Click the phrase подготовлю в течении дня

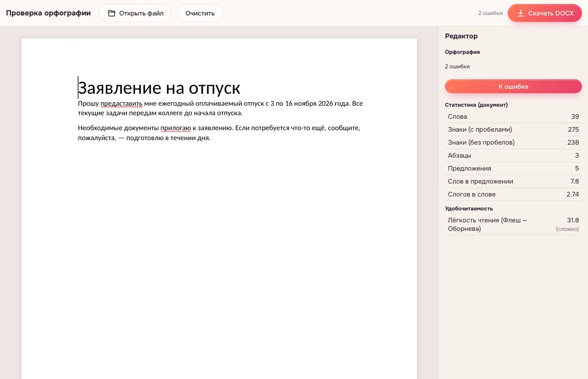point(168,138)
